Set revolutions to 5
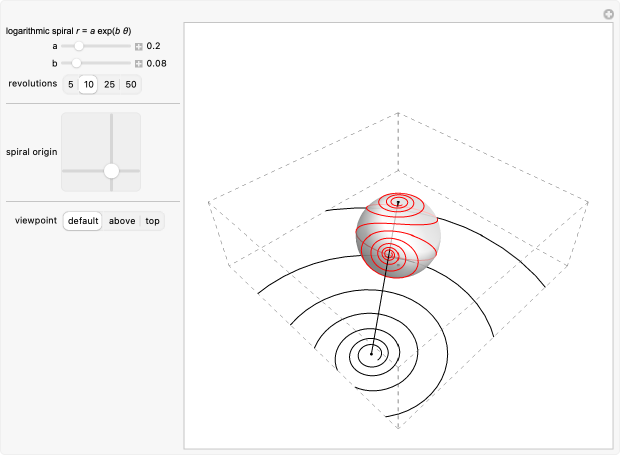This screenshot has width=620, height=456. coord(71,85)
